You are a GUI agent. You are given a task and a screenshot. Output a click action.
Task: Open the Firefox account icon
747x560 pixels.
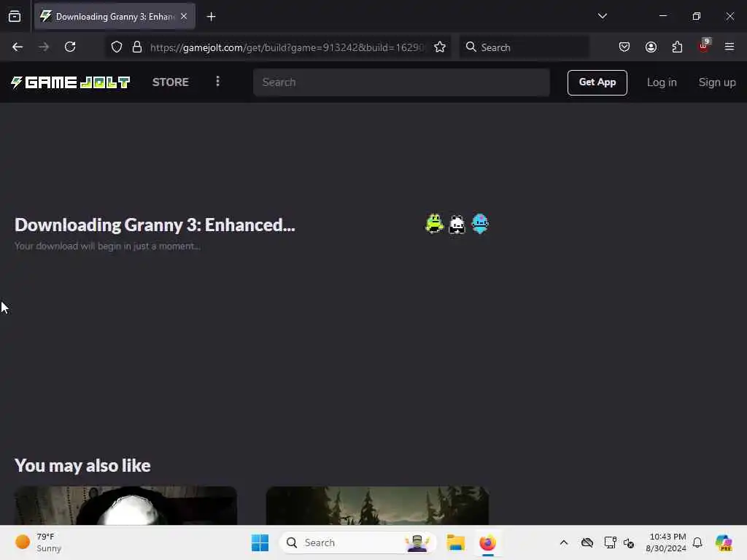coord(651,47)
